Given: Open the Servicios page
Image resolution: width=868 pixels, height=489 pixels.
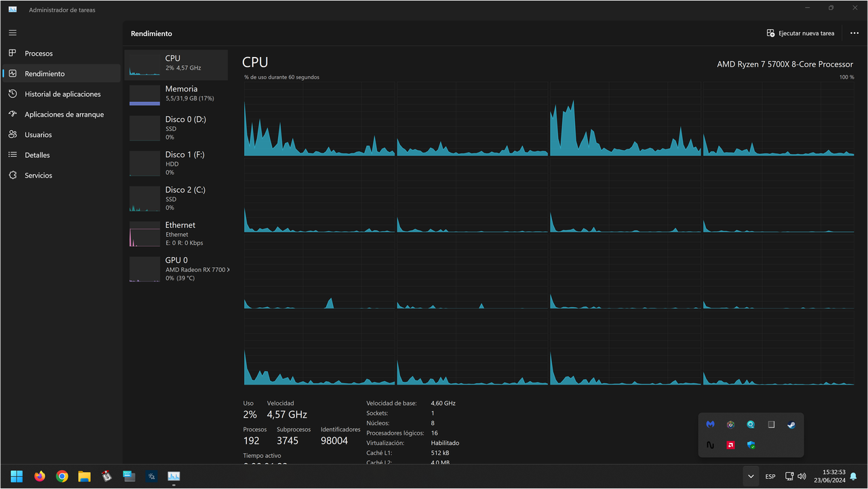Looking at the screenshot, I should tap(61, 175).
